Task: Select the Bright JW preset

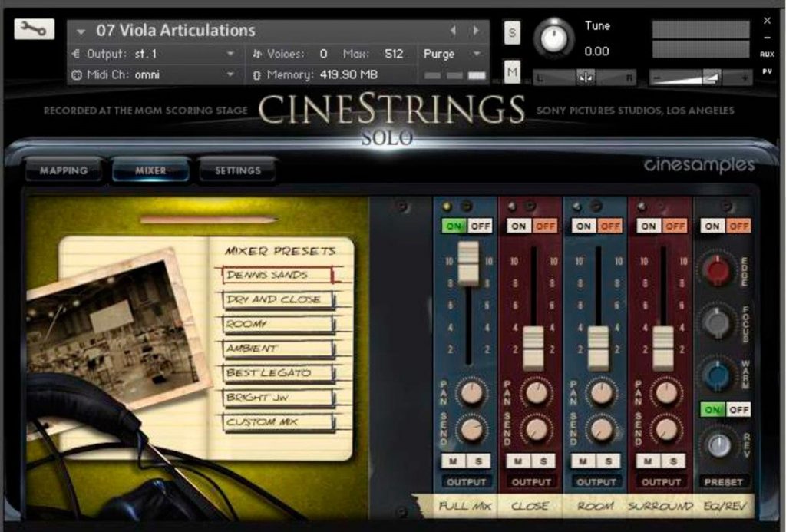Action: click(x=277, y=398)
